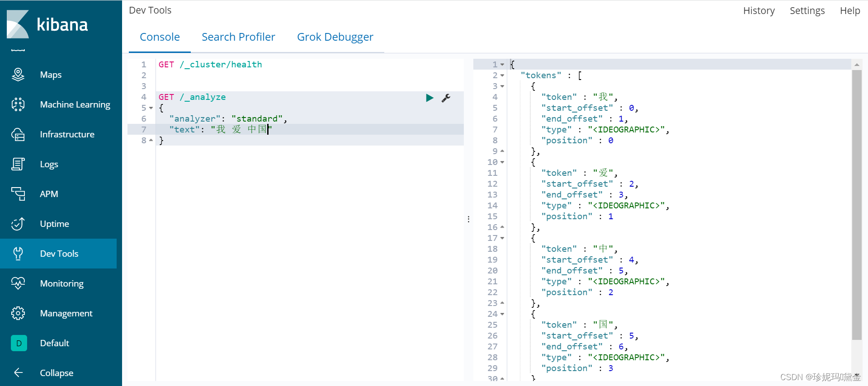Toggle fold marker at editor line 8
This screenshot has height=386, width=868.
pos(151,140)
